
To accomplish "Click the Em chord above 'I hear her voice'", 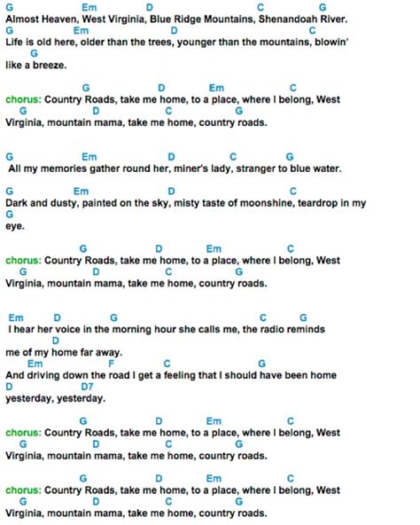I will point(16,317).
